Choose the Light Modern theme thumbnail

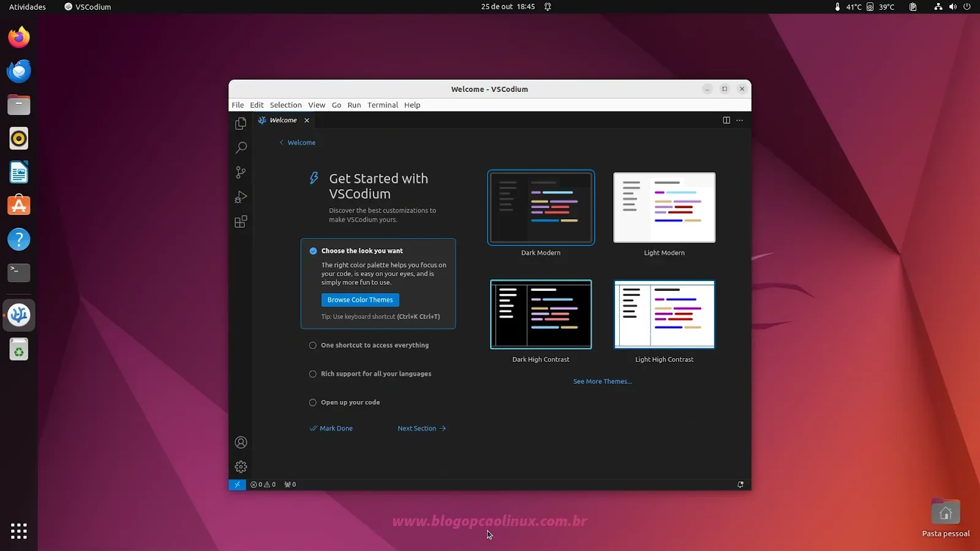click(665, 208)
